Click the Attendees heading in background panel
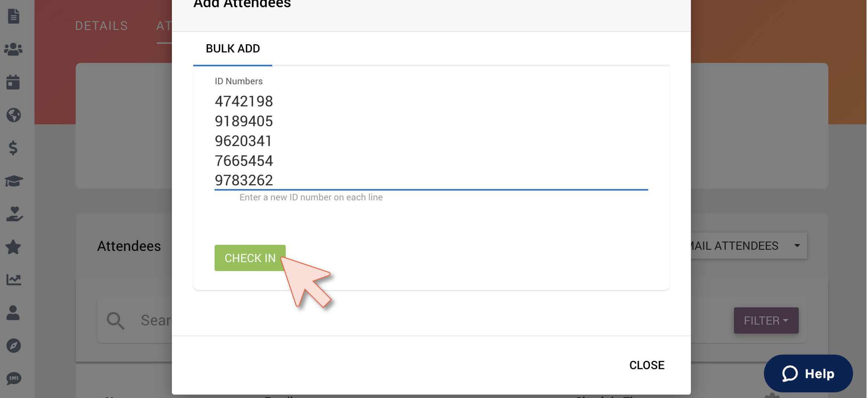The height and width of the screenshot is (398, 868). click(129, 246)
